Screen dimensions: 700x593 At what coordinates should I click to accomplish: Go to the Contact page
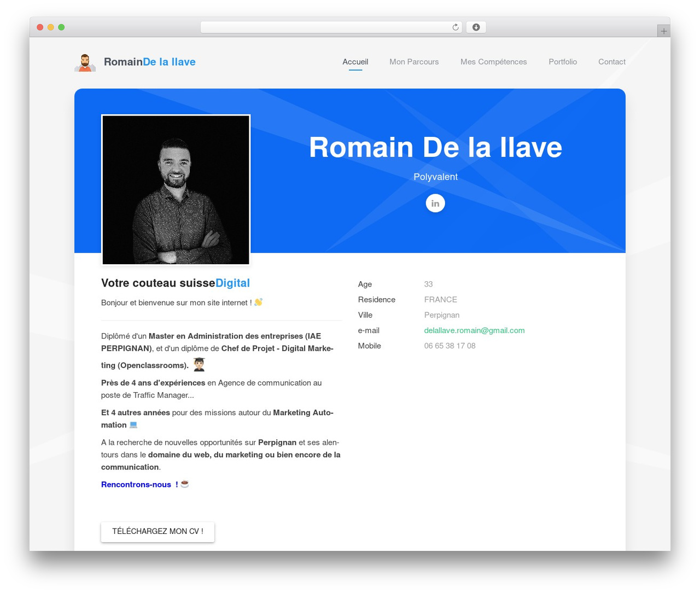(x=612, y=62)
